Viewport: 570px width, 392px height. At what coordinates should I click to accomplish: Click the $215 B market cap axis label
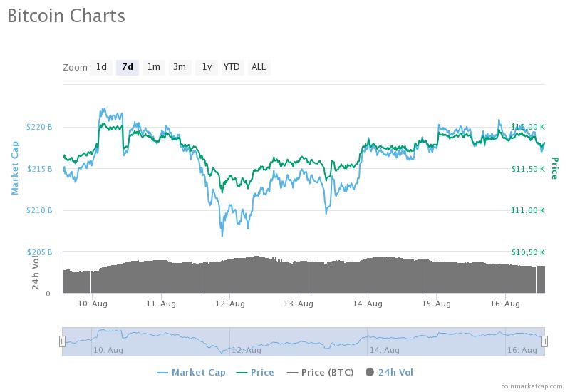(39, 169)
